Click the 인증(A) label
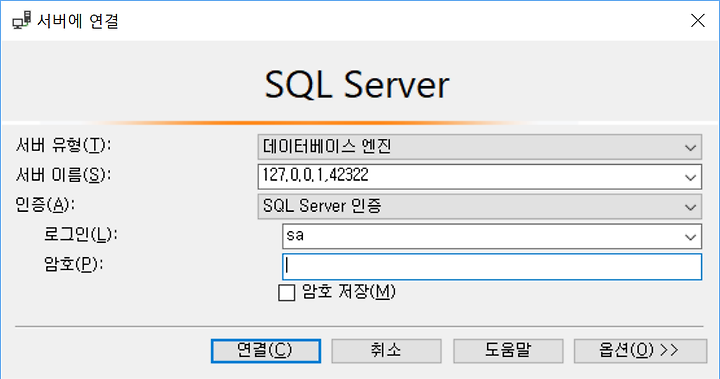The width and height of the screenshot is (720, 379). coord(45,205)
